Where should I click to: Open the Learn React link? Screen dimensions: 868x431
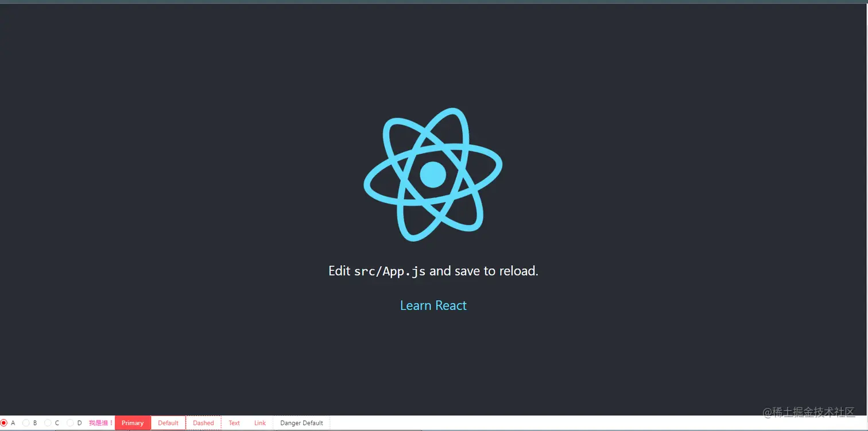point(433,305)
